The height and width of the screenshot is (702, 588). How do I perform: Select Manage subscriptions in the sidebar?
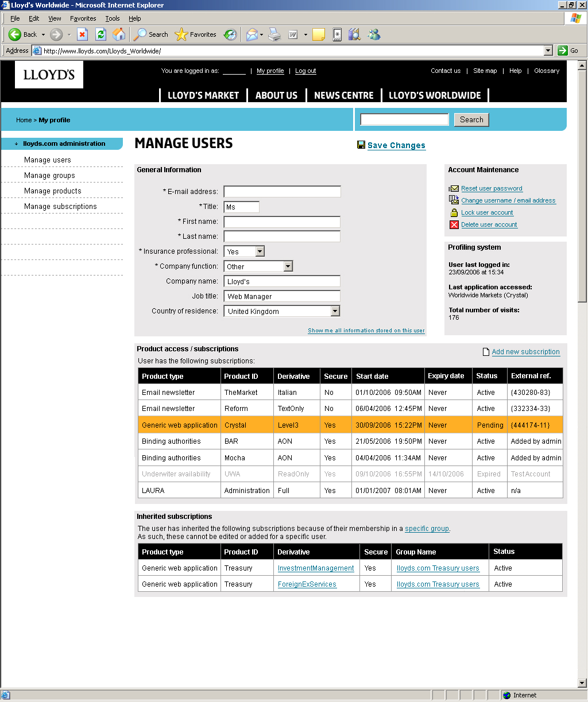point(60,207)
